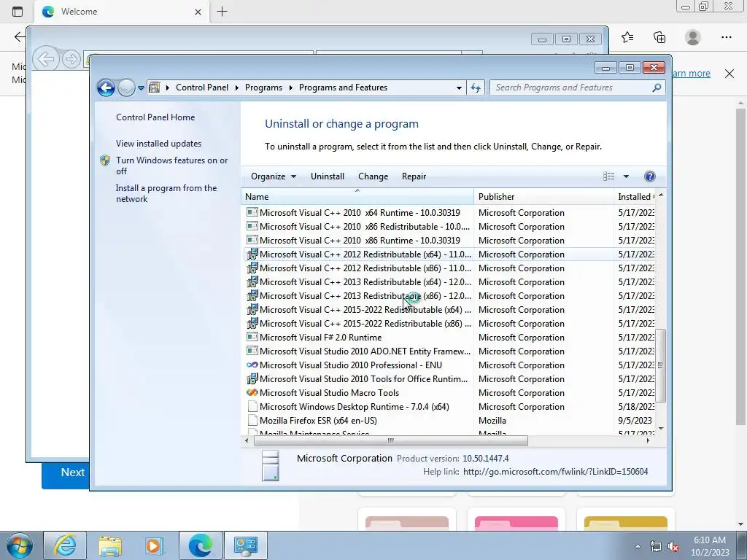Screen dimensions: 747x560
Task: Click the search magnifier icon
Action: pos(657,87)
